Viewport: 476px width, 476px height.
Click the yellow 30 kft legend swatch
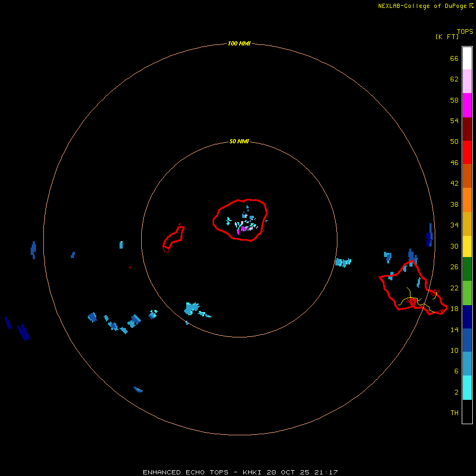(x=467, y=246)
